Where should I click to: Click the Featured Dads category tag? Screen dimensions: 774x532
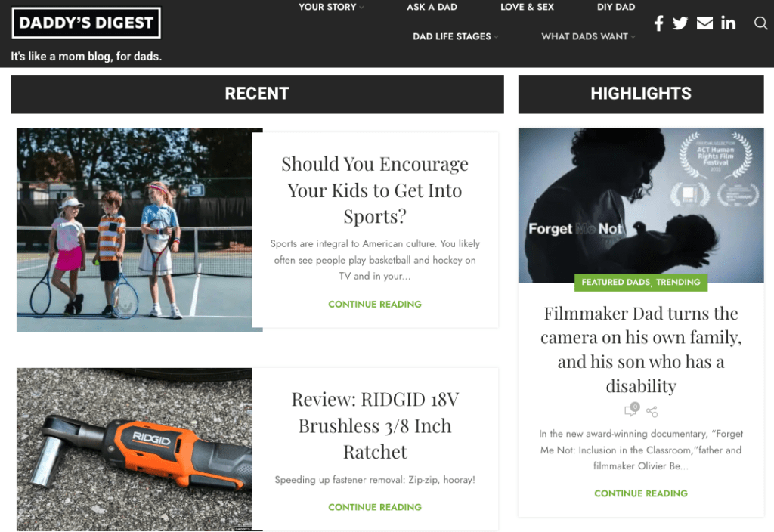[x=615, y=282]
